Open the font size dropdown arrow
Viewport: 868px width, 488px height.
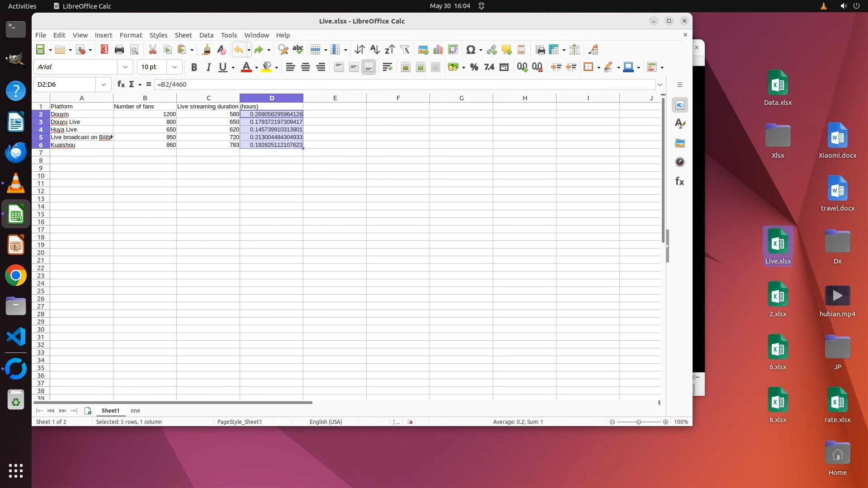(174, 67)
